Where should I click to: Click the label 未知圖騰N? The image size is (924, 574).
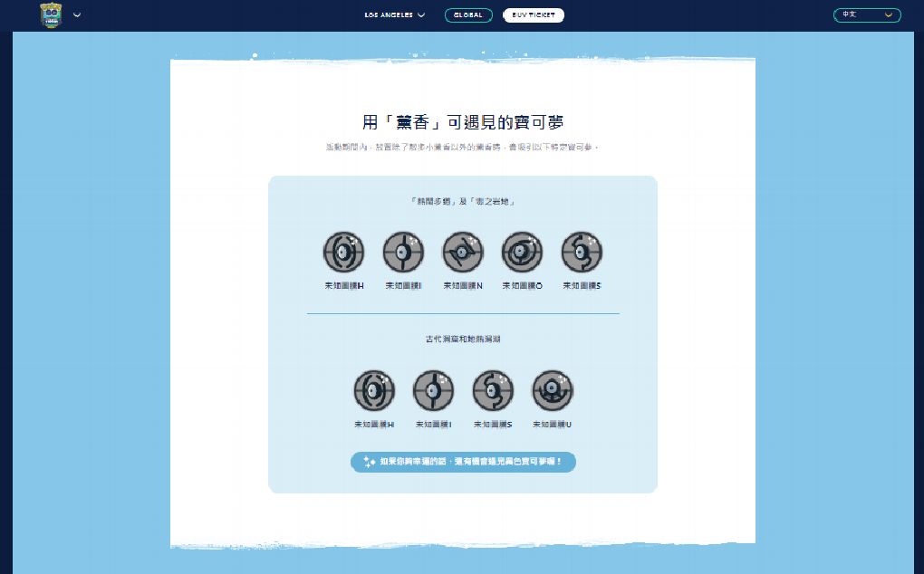463,285
